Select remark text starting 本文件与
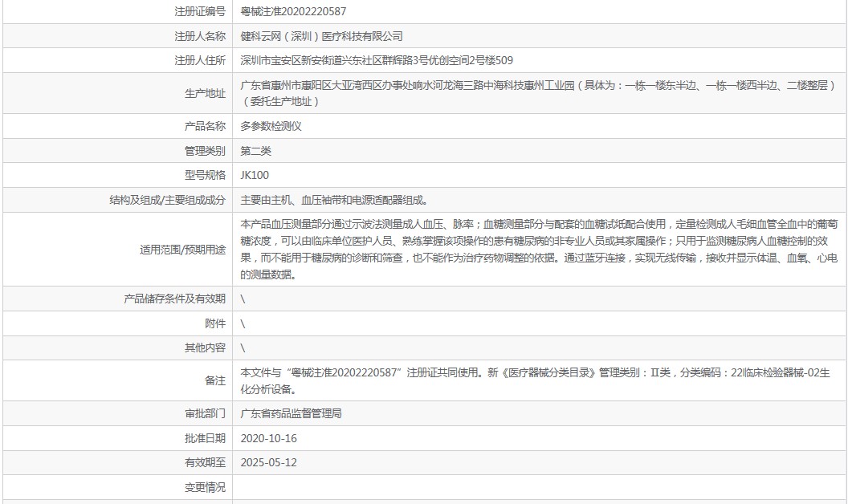Image resolution: width=848 pixels, height=504 pixels. coord(536,380)
